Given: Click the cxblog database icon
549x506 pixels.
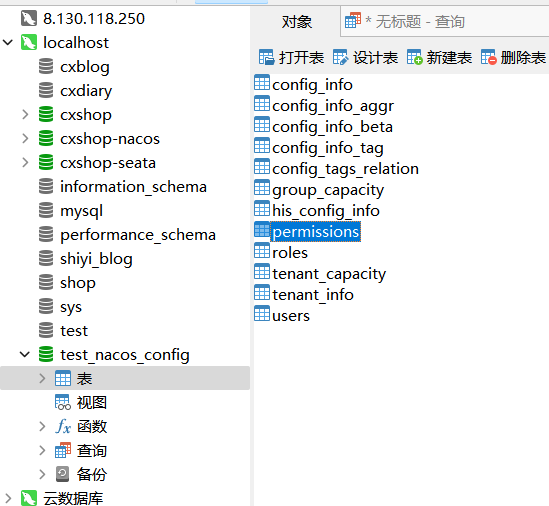Looking at the screenshot, I should coord(46,67).
